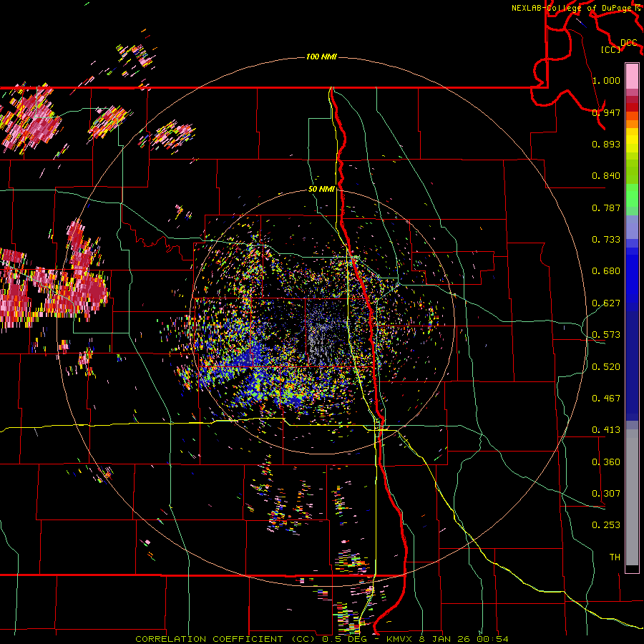This screenshot has height=644, width=644.
Task: Pick the bright green legend color
Action: [x=632, y=195]
